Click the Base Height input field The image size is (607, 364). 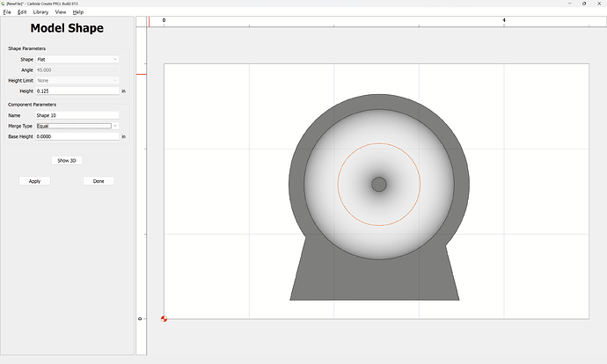click(x=77, y=136)
